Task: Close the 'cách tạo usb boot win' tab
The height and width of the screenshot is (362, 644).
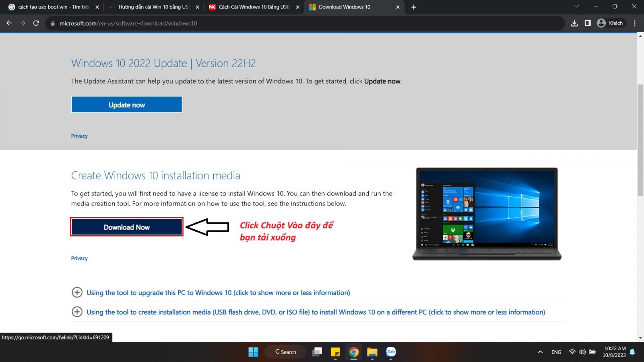Action: tap(97, 7)
